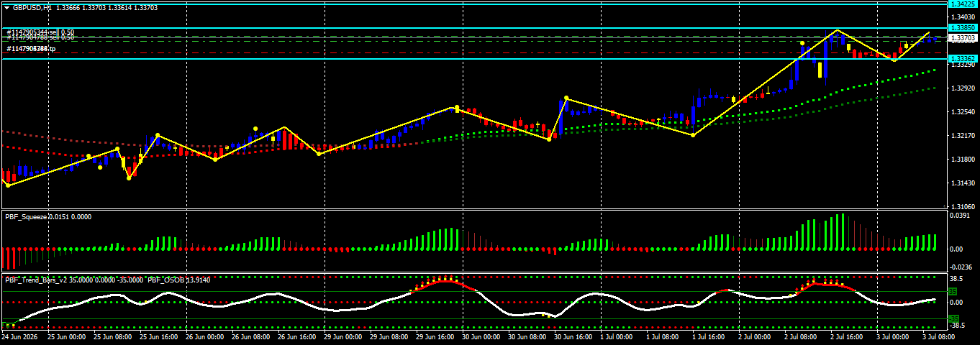Click the current price tag 1.33703
Viewport: 980px width, 345px height.
(963, 37)
